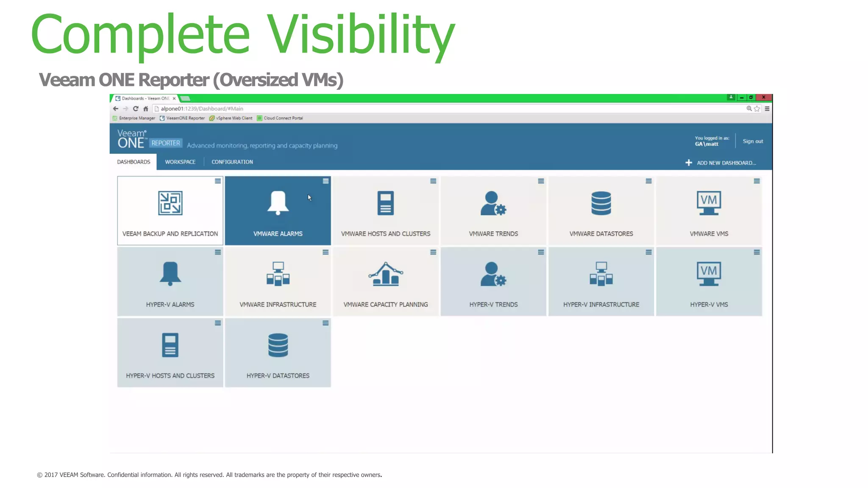Open the Hyper-V Alarms bell icon
Screen dimensions: 868x488
(x=170, y=274)
